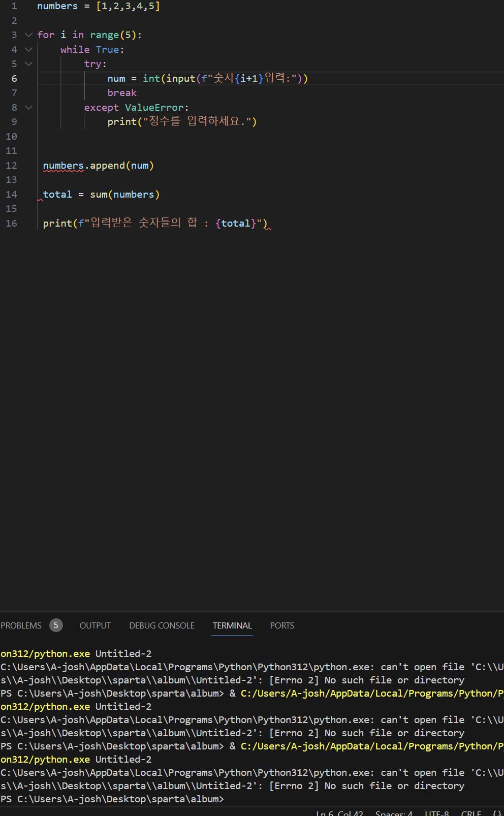Click the '{total}' placeholder in the final print
504x816 pixels.
[x=236, y=224]
